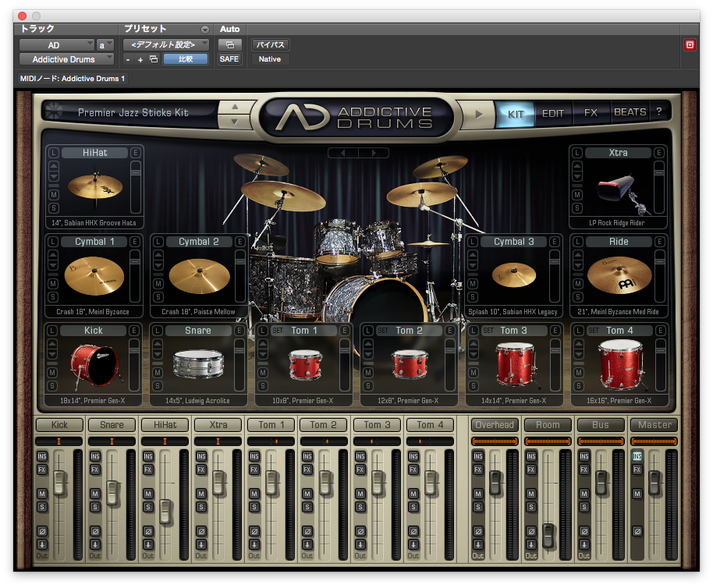Screen dimensions: 713x588
Task: Click the target record icon at top right
Action: 690,44
